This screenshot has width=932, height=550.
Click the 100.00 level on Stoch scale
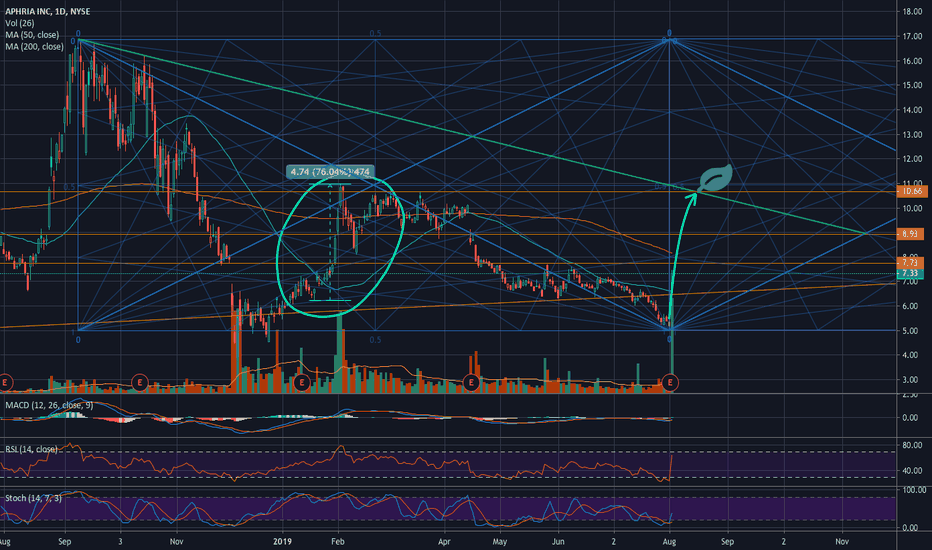click(x=914, y=490)
